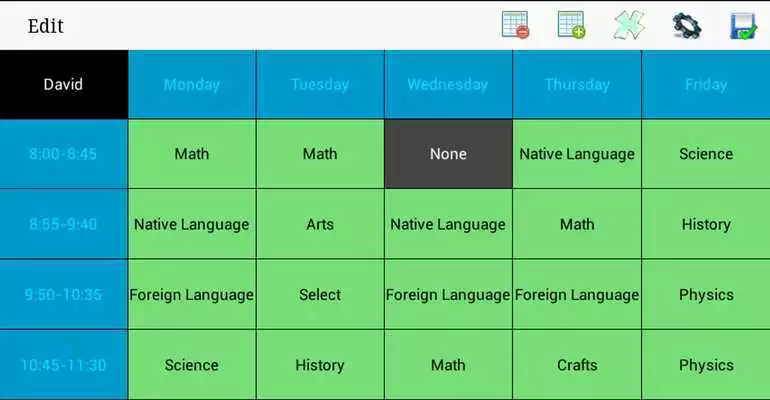This screenshot has width=770, height=400.
Task: Tap the Crafts cell on Thursday
Action: 577,365
